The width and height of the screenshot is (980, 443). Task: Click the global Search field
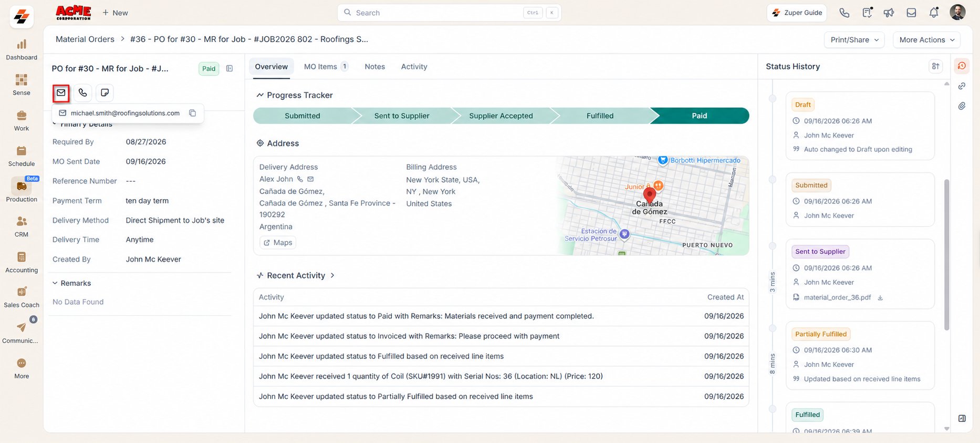point(449,13)
